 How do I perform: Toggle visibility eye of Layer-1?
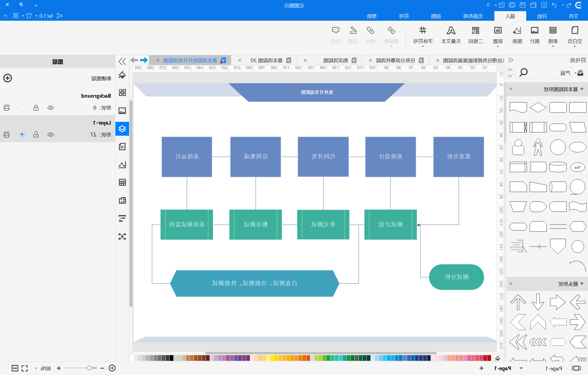pyautogui.click(x=51, y=135)
